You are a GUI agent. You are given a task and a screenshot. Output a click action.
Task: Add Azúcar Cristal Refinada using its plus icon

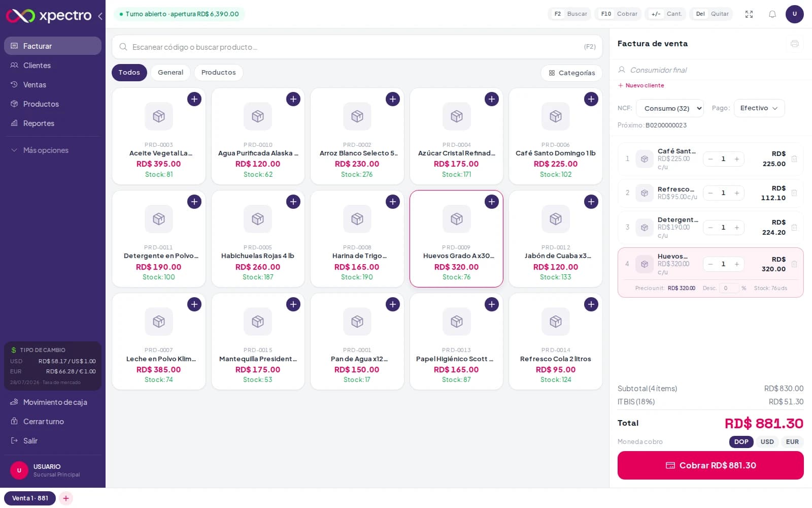tap(492, 99)
